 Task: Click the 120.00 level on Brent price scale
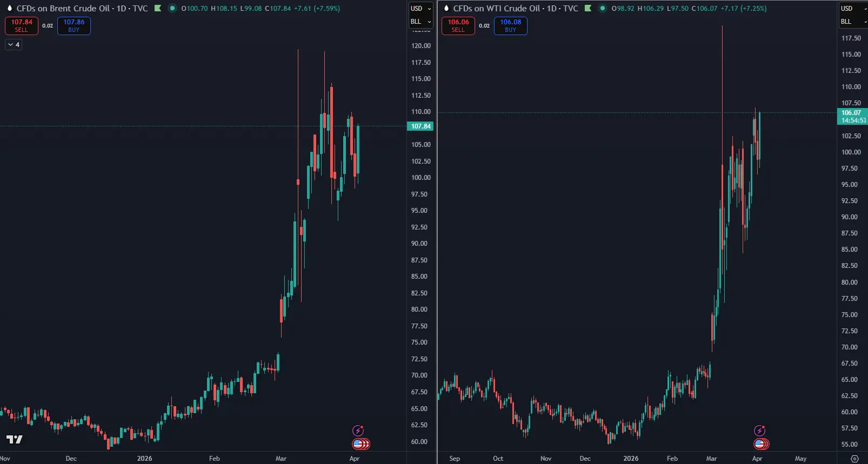(421, 46)
